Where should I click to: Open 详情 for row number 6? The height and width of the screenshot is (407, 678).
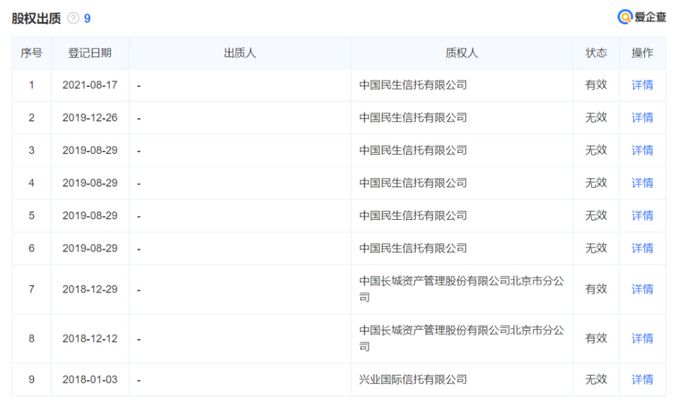point(642,248)
